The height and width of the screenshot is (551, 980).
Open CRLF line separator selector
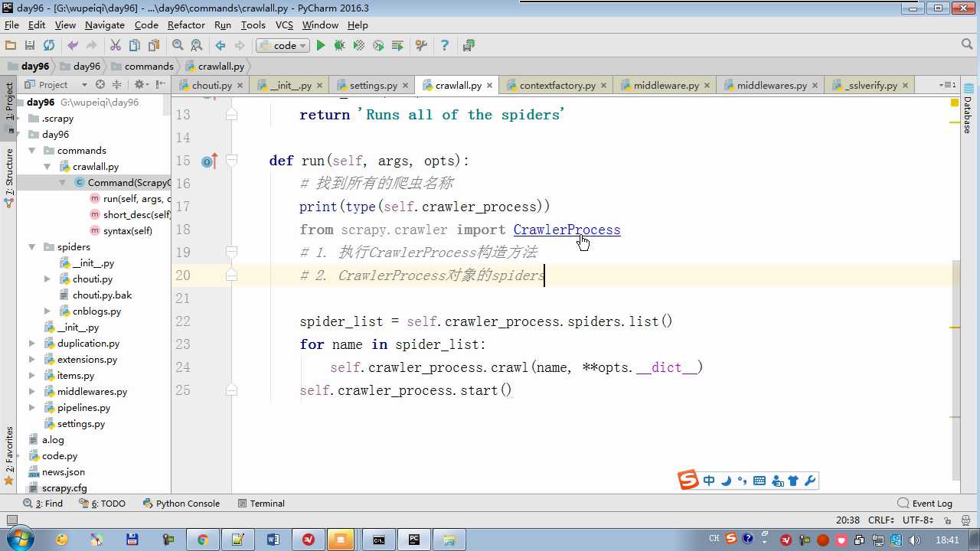(882, 520)
